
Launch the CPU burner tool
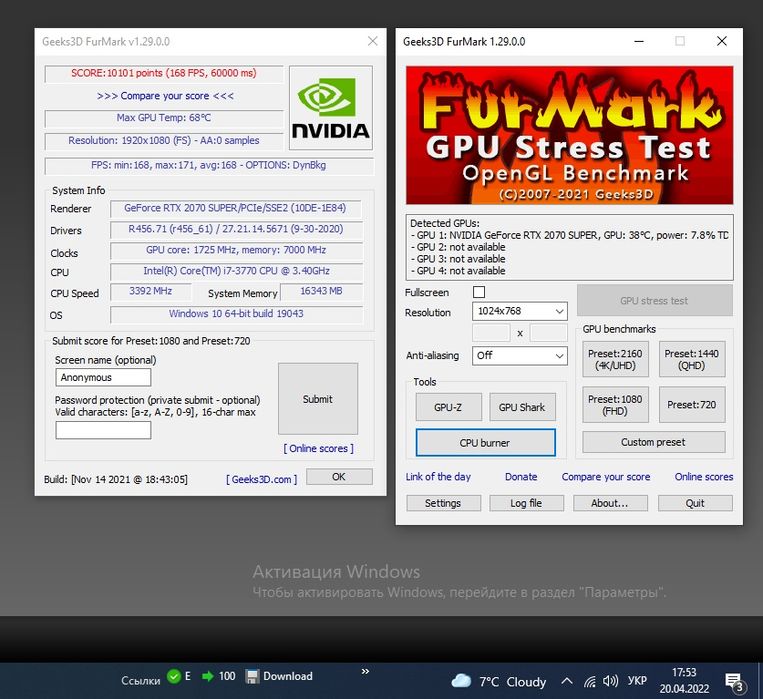pyautogui.click(x=485, y=442)
